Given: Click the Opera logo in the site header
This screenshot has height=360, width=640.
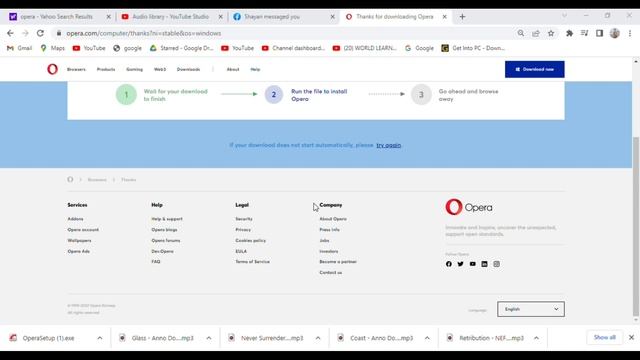Looking at the screenshot, I should pos(52,69).
